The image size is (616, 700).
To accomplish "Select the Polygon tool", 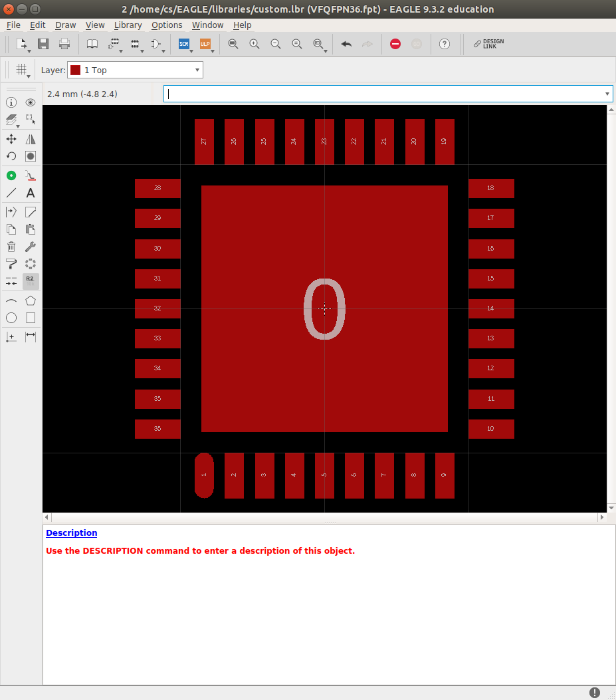I will pos(31,301).
